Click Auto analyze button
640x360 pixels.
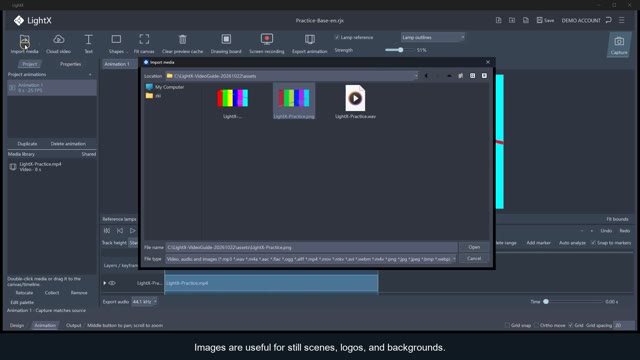point(572,242)
